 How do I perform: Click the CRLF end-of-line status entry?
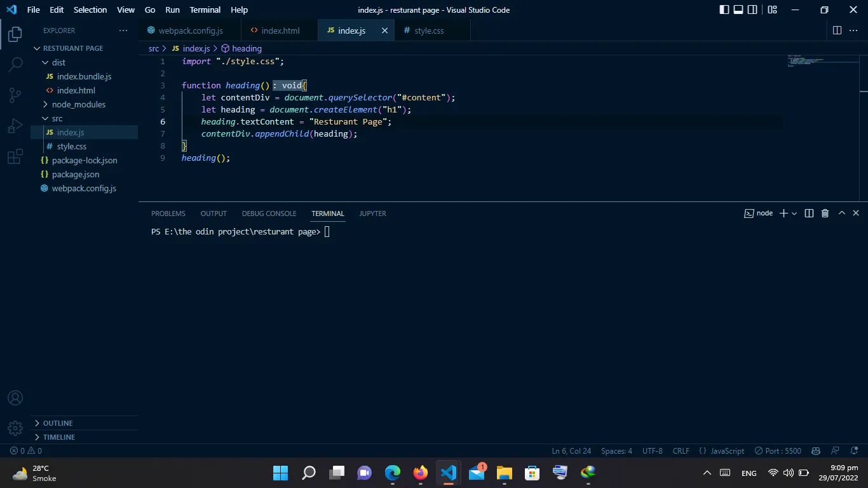pyautogui.click(x=681, y=451)
